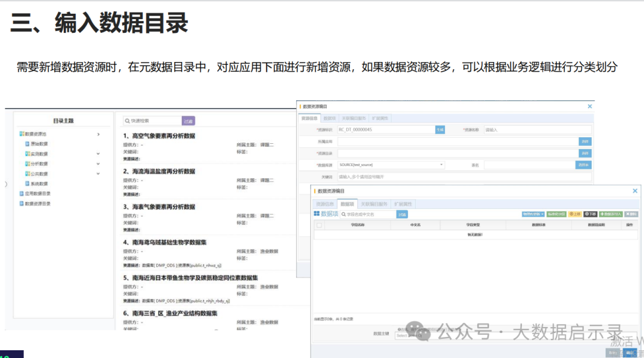Open result 5、南海近海日本带鱼 dataset
The image size is (644, 358).
pos(190,278)
